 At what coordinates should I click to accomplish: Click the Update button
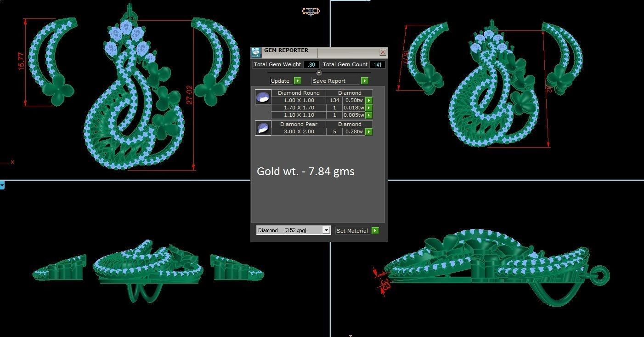(282, 81)
